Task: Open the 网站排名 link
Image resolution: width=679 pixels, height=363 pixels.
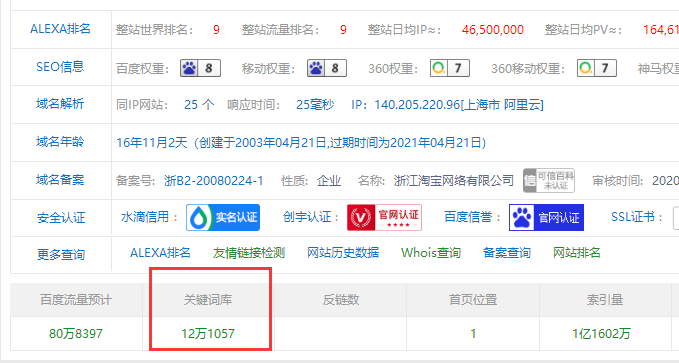Action: [577, 253]
